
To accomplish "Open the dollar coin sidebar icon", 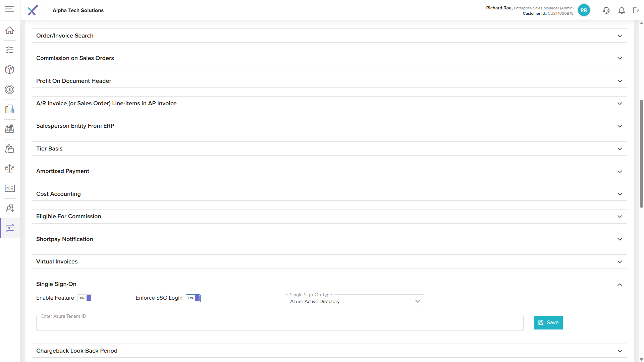I will 10,89.
